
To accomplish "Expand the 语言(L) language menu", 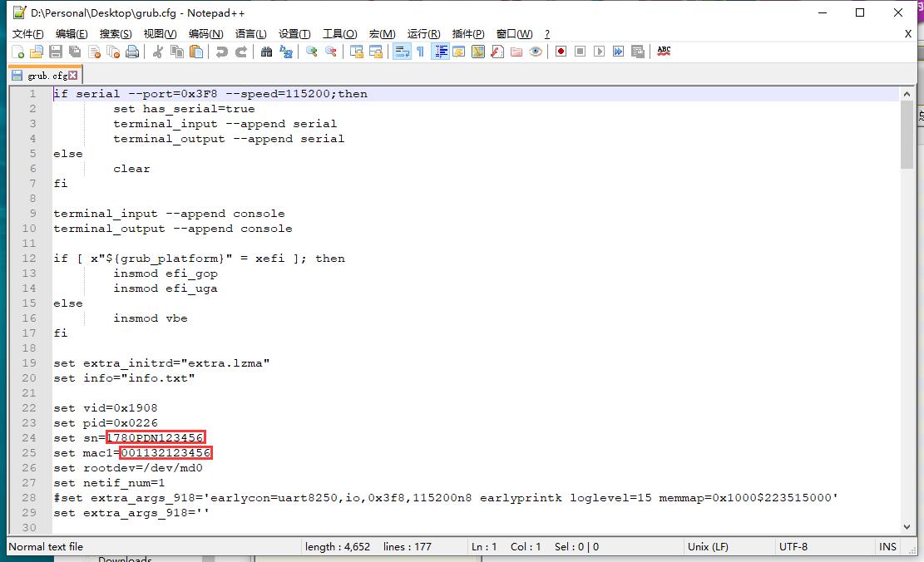I will (250, 33).
